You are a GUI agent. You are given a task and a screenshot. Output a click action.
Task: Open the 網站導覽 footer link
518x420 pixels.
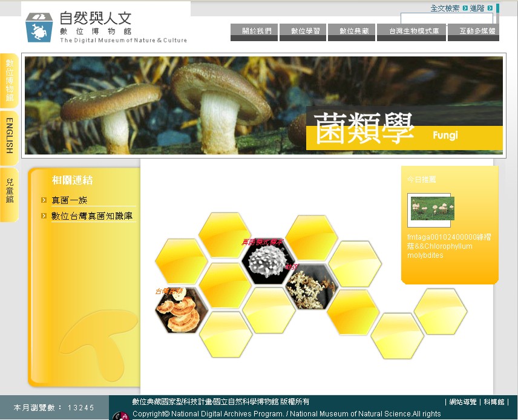click(463, 402)
